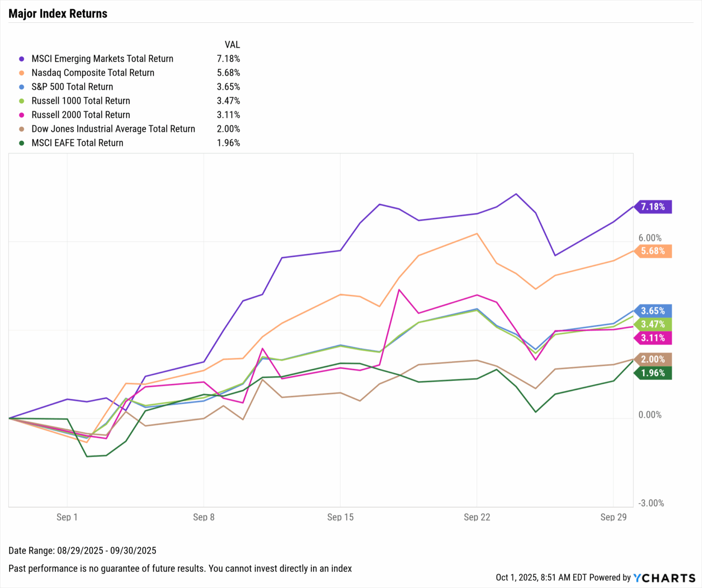Click the orange Nasdaq Composite legend dot
The width and height of the screenshot is (702, 588).
point(21,73)
